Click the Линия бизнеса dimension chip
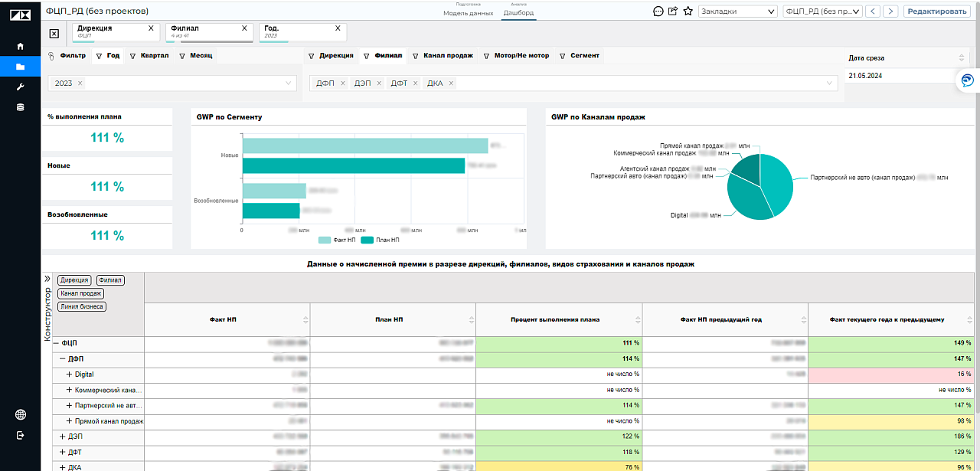Viewport: 980px width, 471px height. (81, 306)
